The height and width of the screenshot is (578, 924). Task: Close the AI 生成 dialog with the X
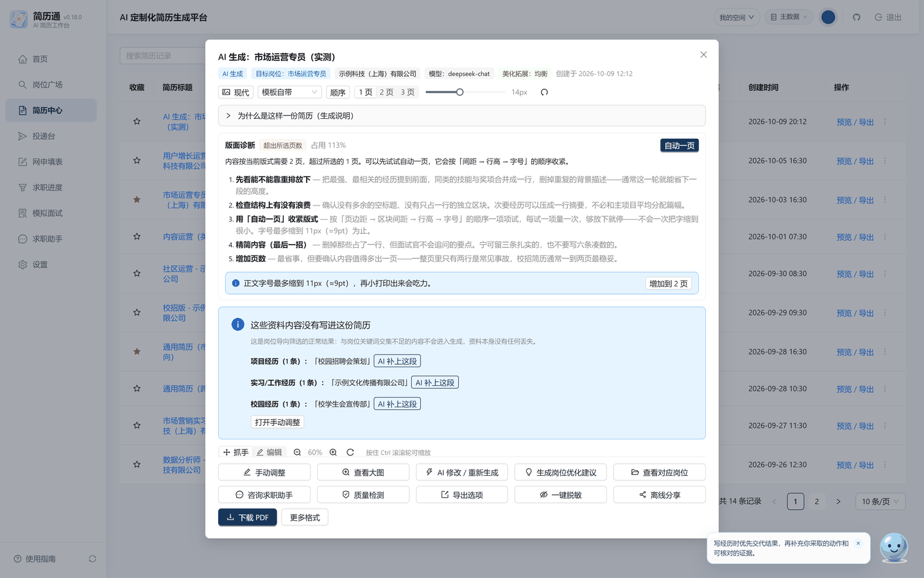tap(703, 55)
